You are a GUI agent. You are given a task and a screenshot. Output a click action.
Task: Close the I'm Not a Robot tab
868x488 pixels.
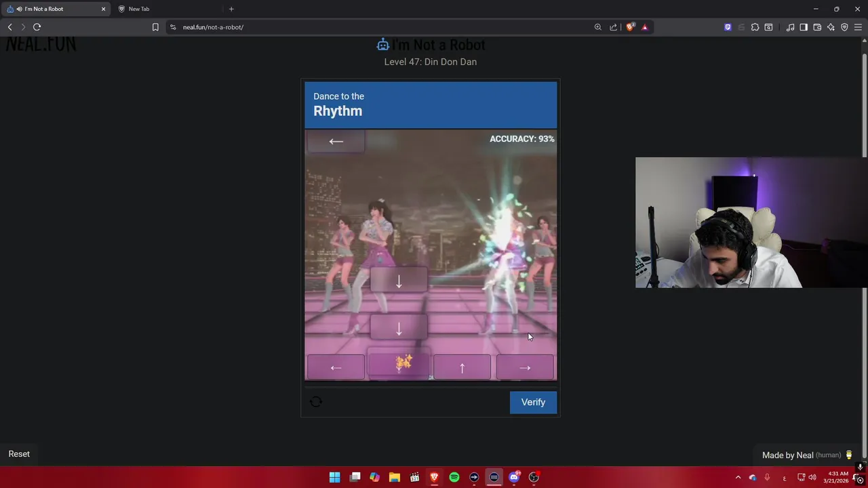point(104,9)
